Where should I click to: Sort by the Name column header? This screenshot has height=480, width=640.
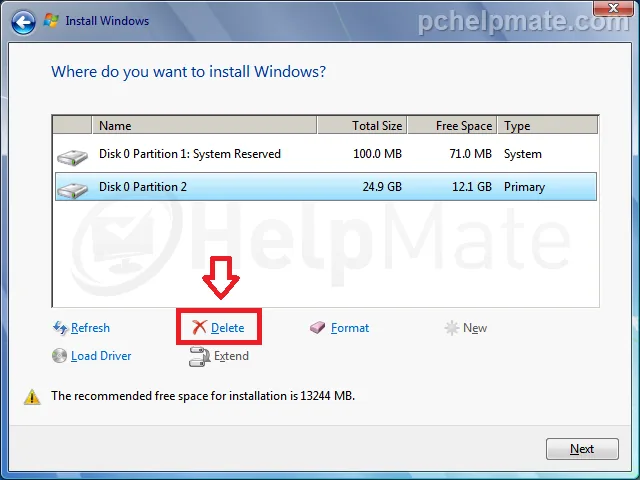204,125
